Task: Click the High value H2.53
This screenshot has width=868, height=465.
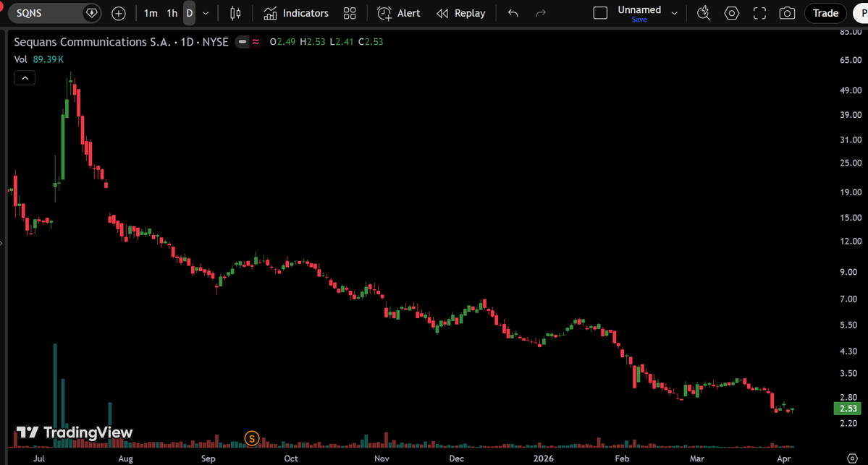Action: pos(312,42)
